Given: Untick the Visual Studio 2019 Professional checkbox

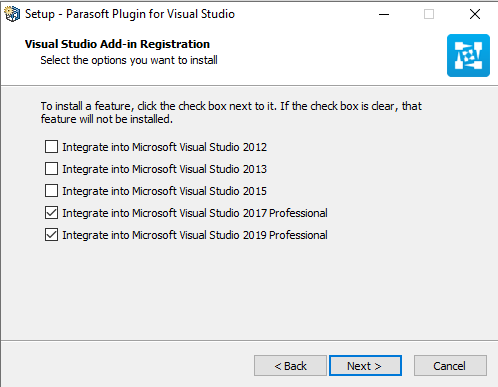Looking at the screenshot, I should (51, 235).
